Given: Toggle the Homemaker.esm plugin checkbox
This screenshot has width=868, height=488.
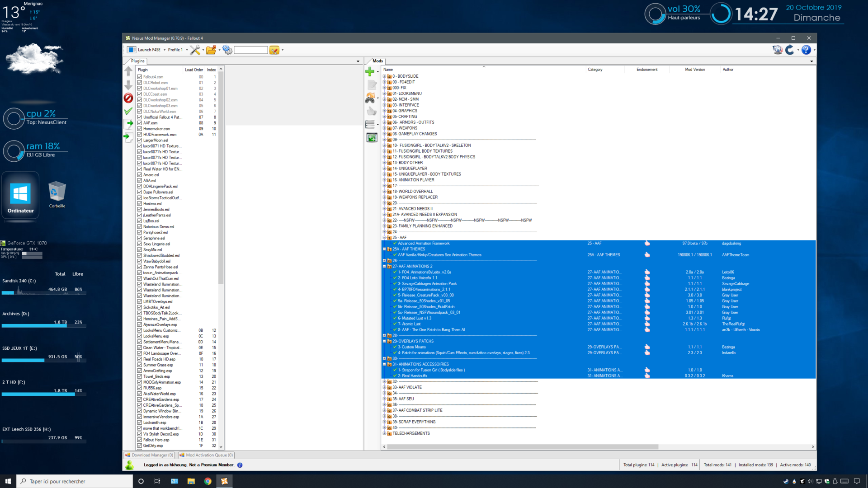Looking at the screenshot, I should (140, 129).
